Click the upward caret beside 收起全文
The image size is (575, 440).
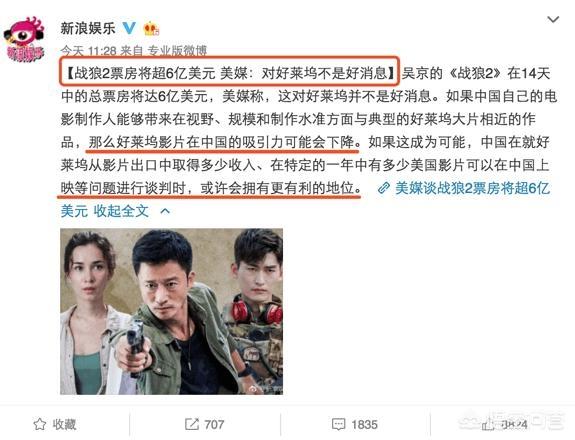165,211
